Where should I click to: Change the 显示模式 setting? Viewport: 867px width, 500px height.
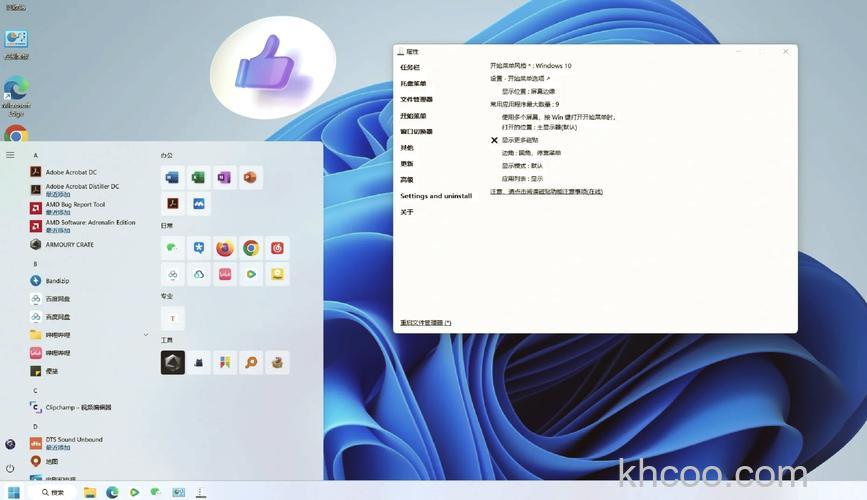[x=522, y=165]
